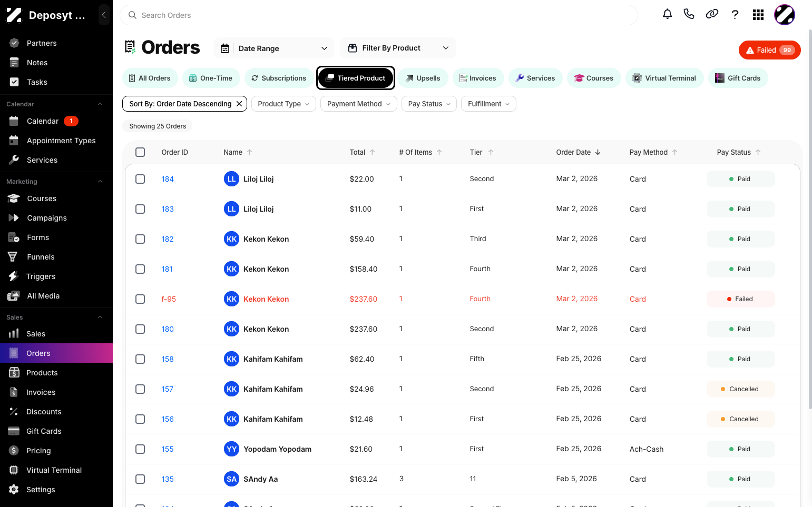Viewport: 812px width, 507px height.
Task: Open the apps grid menu
Action: (x=758, y=15)
